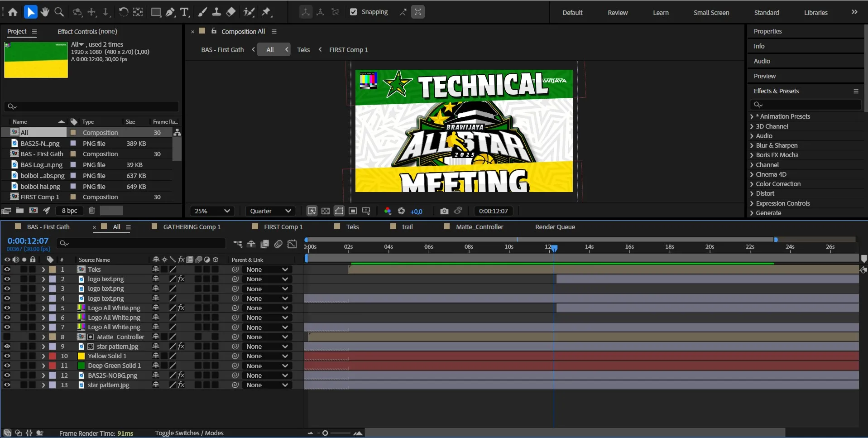Take a snapshot with camera icon

tap(444, 211)
